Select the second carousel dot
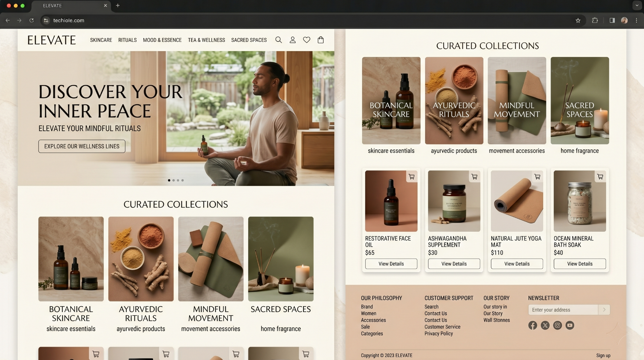644x360 pixels. tap(174, 180)
